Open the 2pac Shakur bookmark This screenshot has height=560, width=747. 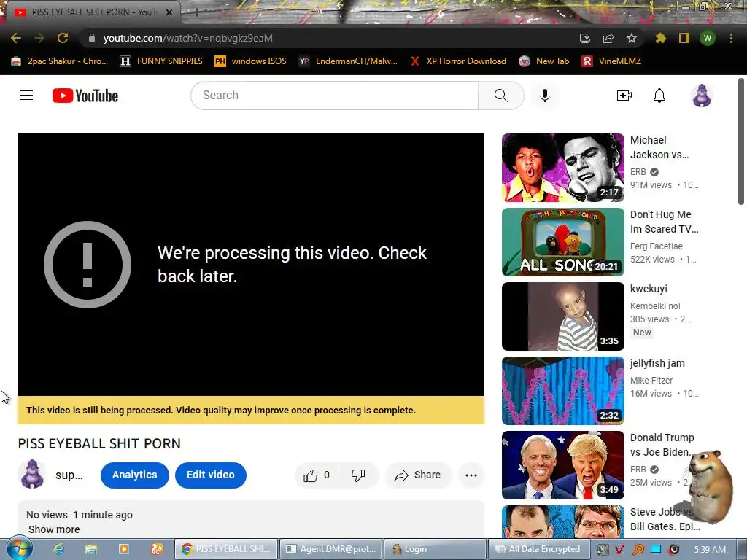pyautogui.click(x=60, y=61)
